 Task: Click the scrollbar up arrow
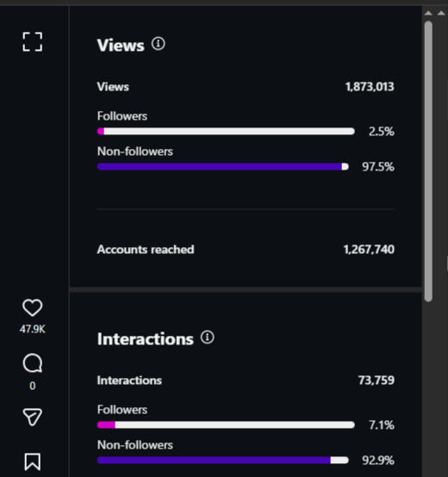[x=428, y=13]
